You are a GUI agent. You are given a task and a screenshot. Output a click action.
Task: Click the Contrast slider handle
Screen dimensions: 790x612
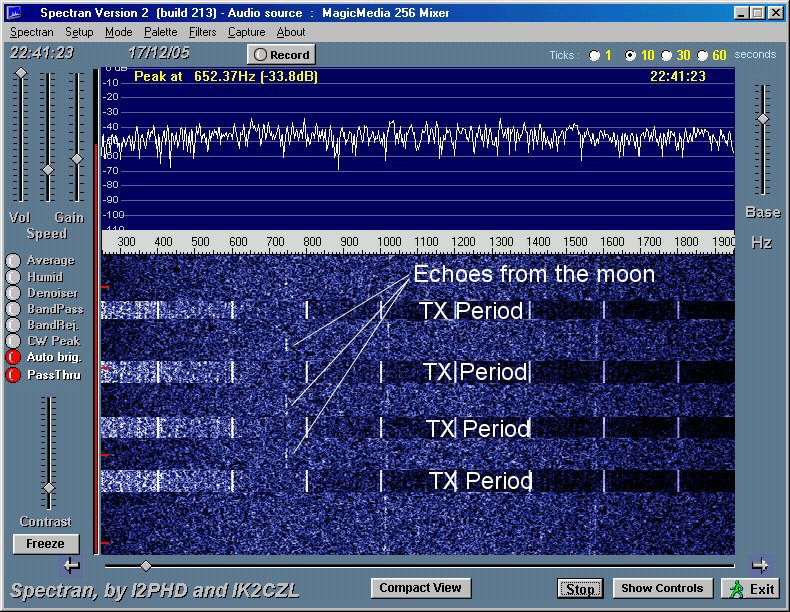coord(48,488)
